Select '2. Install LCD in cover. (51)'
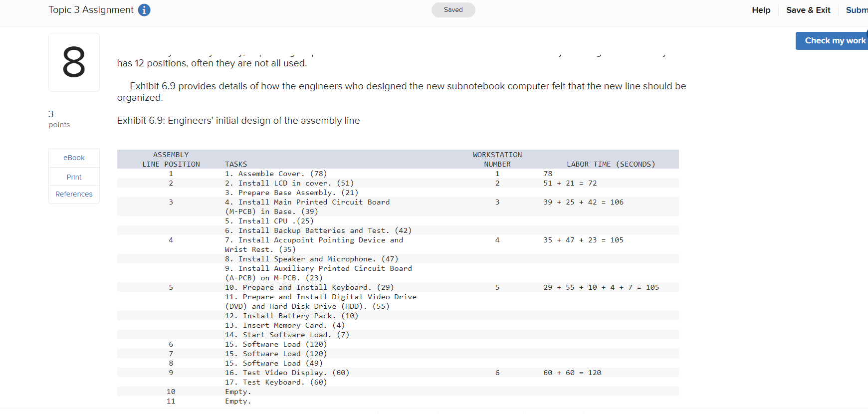The image size is (868, 414). click(289, 183)
